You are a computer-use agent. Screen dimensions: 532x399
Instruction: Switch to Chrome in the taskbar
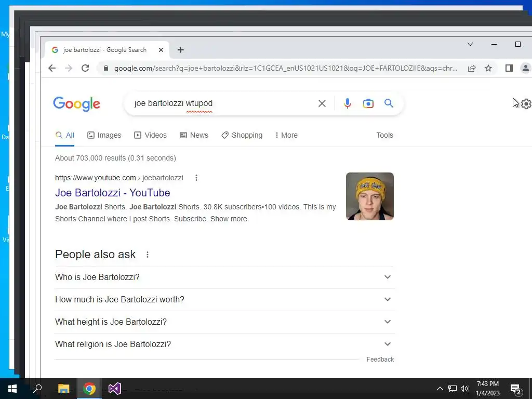click(x=89, y=389)
